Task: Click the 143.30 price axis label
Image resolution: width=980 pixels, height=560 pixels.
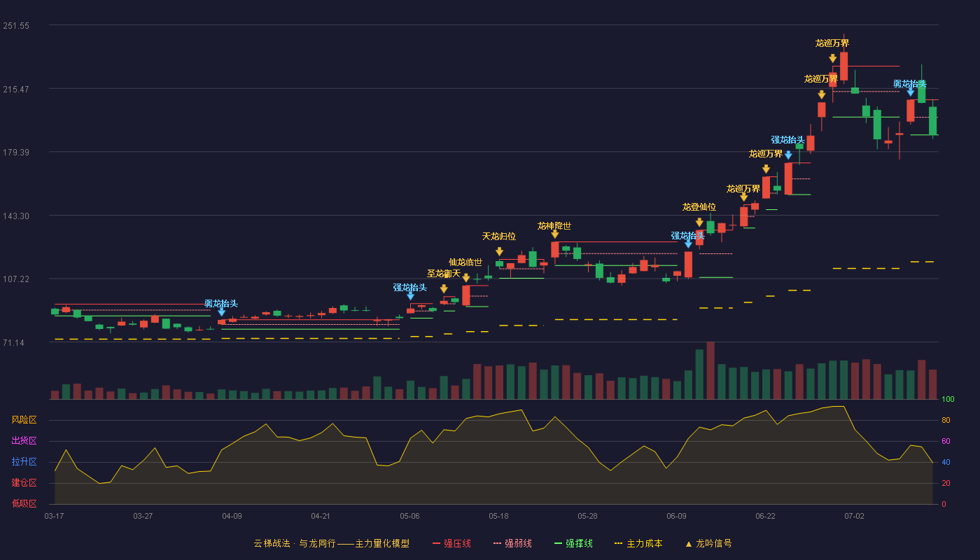Action: pos(16,216)
